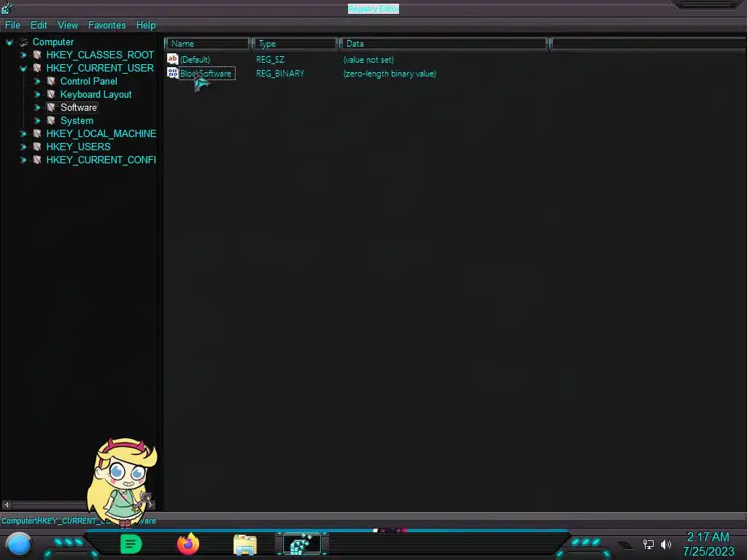This screenshot has height=560, width=747.
Task: Expand HKEY_CURRENT_CONFIG arrow
Action: (x=23, y=160)
